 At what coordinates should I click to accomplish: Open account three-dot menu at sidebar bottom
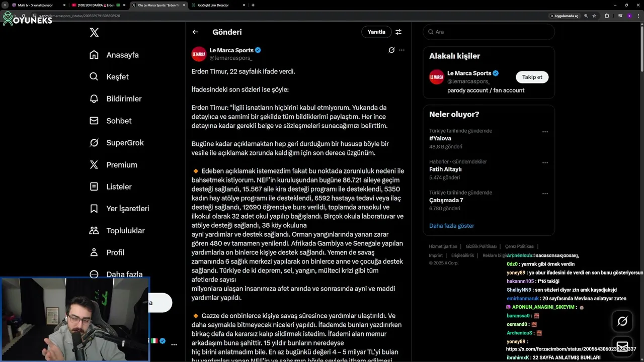[x=174, y=345]
